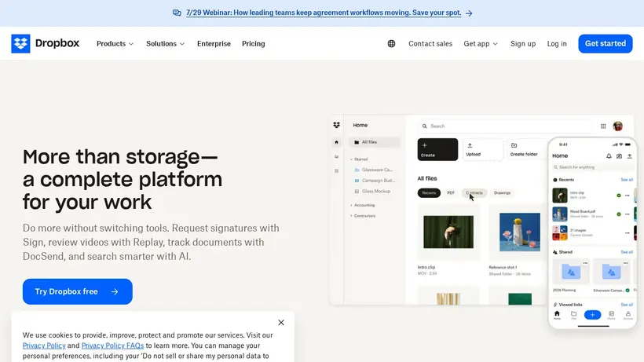Select All files in demo sidebar
644x362 pixels.
[x=374, y=142]
